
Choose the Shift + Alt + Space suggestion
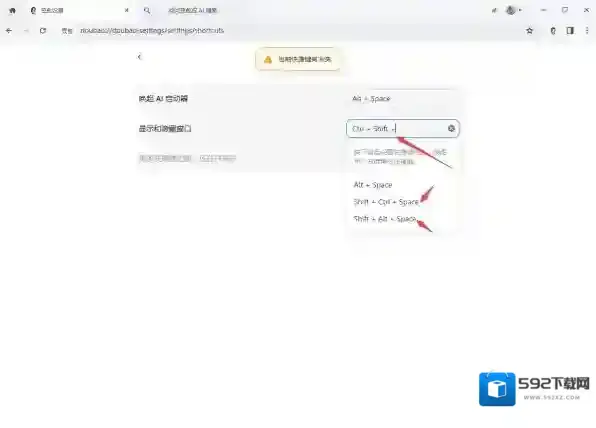pos(384,219)
